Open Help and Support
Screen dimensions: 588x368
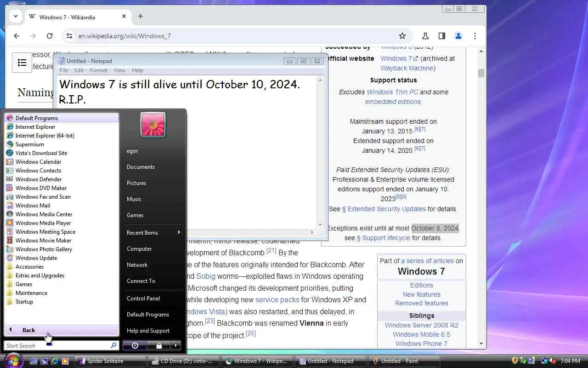(x=153, y=331)
